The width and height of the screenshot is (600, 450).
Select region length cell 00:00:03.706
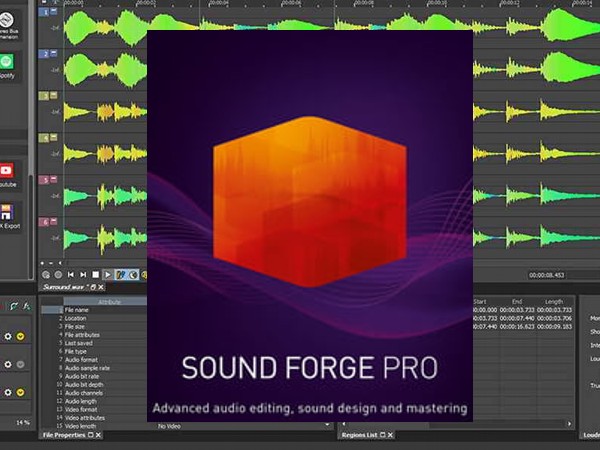pos(554,318)
